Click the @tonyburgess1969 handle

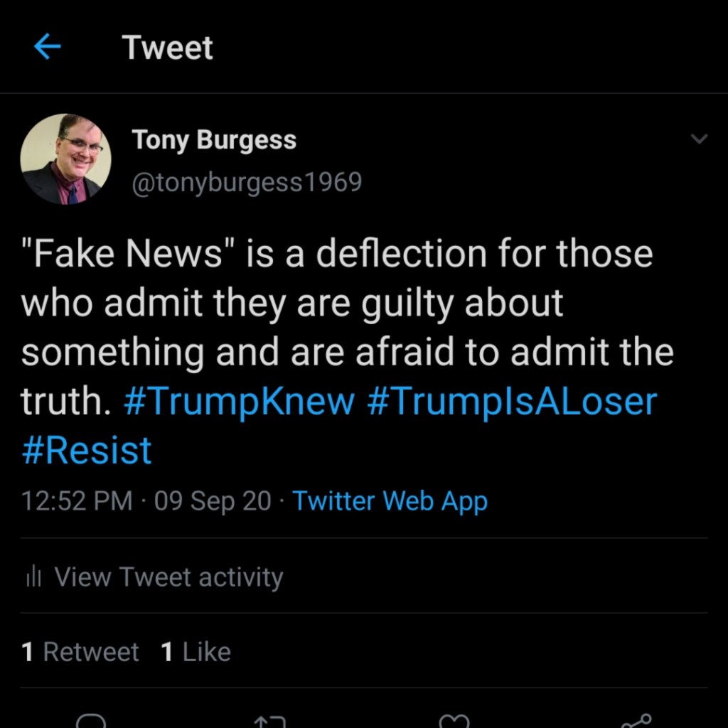pyautogui.click(x=247, y=183)
